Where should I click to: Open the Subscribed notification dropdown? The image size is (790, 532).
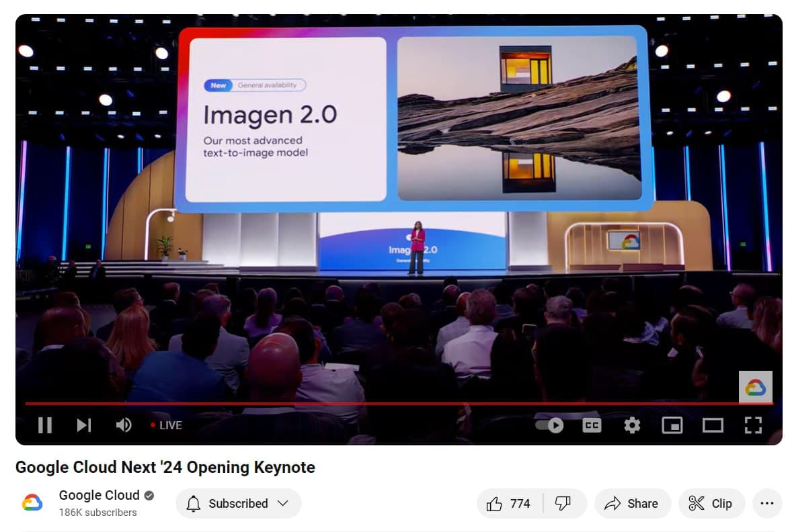click(238, 503)
